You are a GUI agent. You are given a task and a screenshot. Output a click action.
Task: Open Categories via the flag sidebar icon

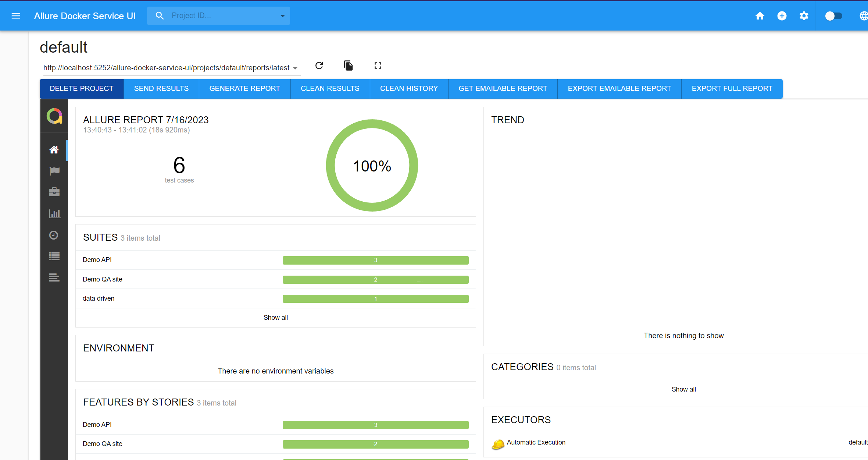click(x=54, y=171)
